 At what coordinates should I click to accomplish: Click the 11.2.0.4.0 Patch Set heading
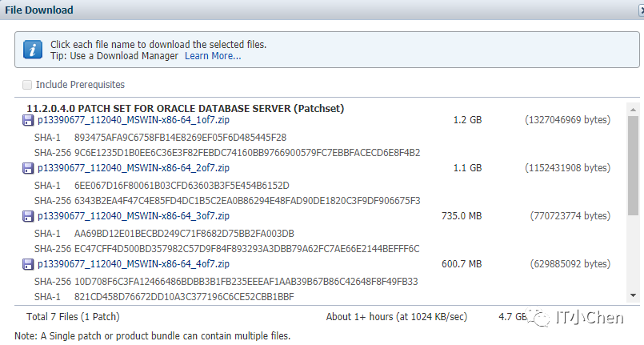(185, 108)
